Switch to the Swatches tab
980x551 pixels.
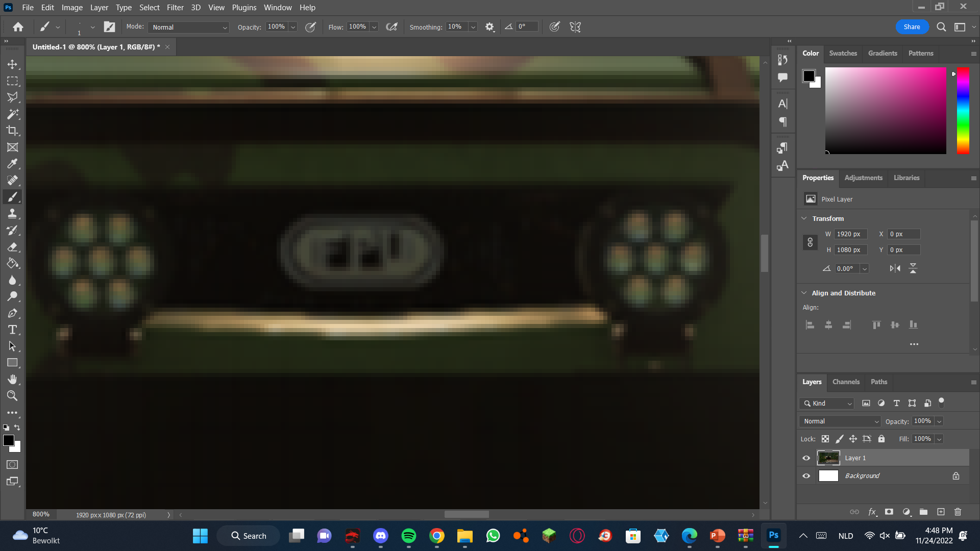point(843,53)
